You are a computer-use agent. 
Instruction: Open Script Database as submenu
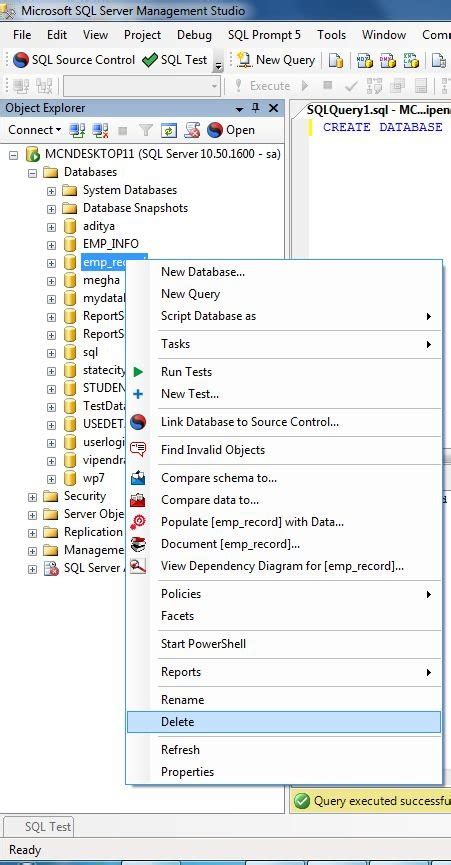[284, 316]
